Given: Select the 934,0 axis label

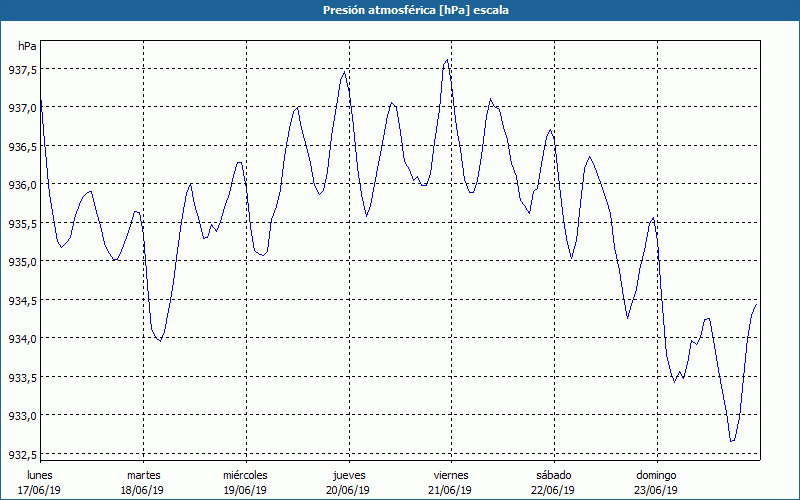Looking at the screenshot, I should coord(22,340).
